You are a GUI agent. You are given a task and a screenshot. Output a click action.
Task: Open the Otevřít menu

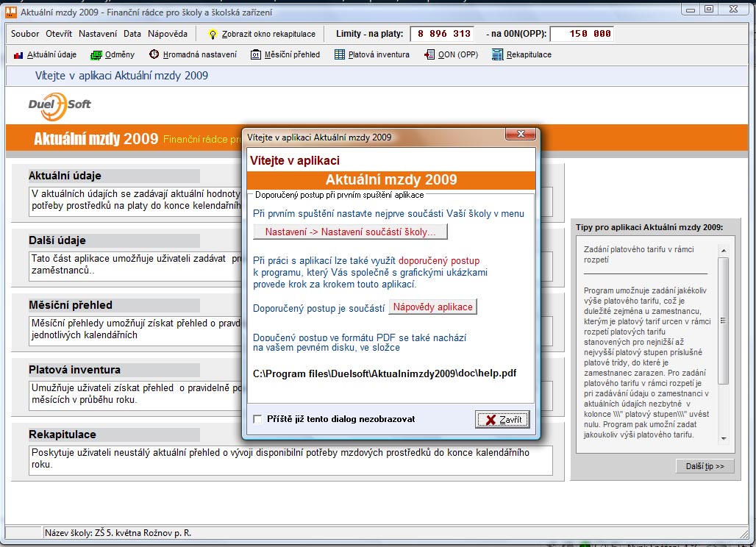pos(59,34)
